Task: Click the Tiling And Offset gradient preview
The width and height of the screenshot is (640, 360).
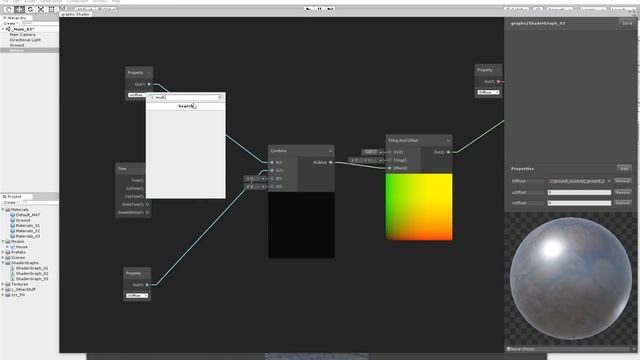Action: (419, 207)
